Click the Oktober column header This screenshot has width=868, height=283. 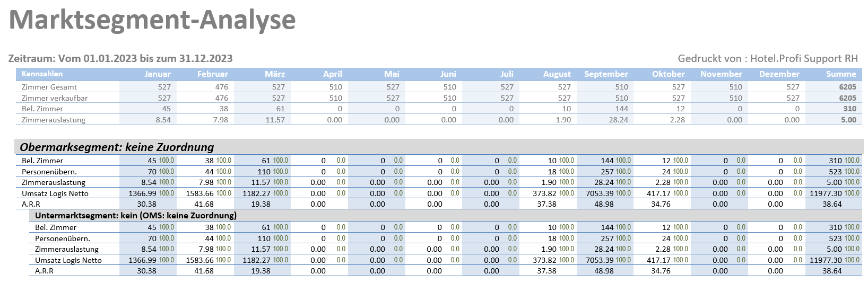669,74
